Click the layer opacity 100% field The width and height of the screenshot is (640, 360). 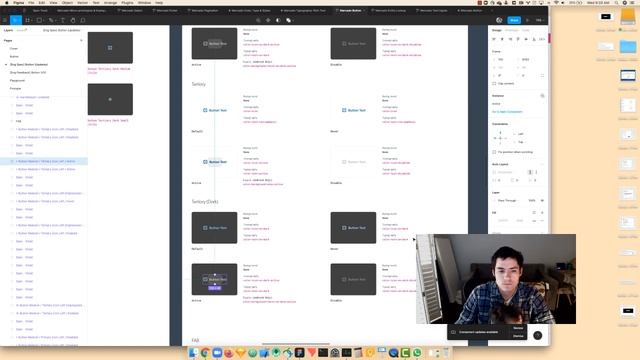[x=532, y=200]
